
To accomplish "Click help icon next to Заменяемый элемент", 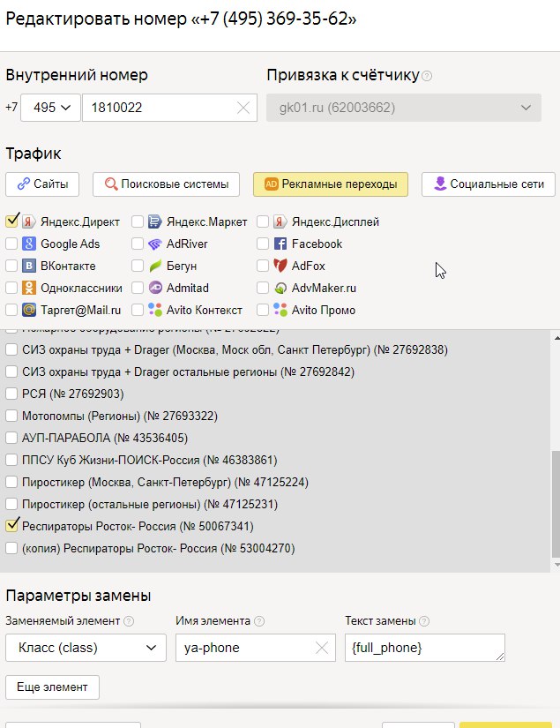I will tap(129, 621).
